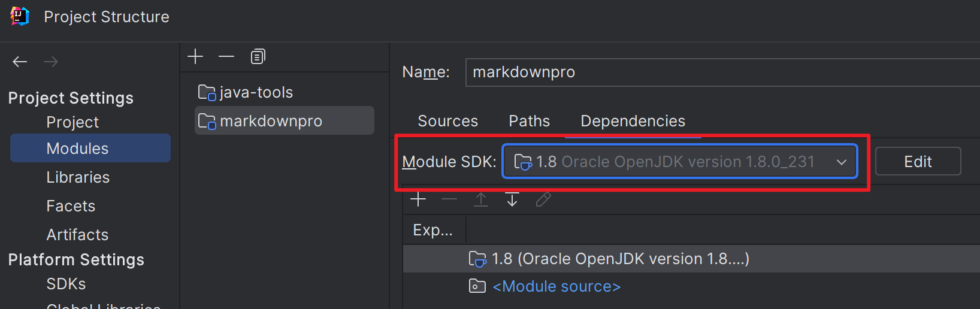
Task: Select the markdownpro module in list
Action: 285,121
